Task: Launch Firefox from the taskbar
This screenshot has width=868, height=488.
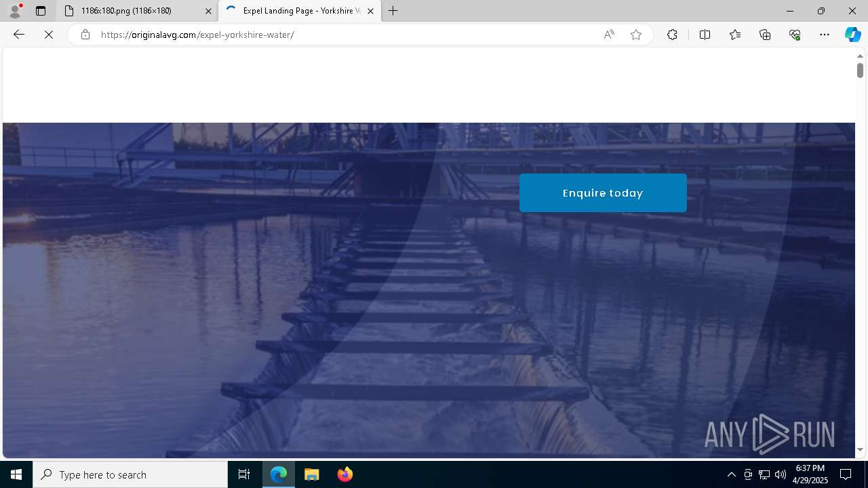Action: coord(345,474)
